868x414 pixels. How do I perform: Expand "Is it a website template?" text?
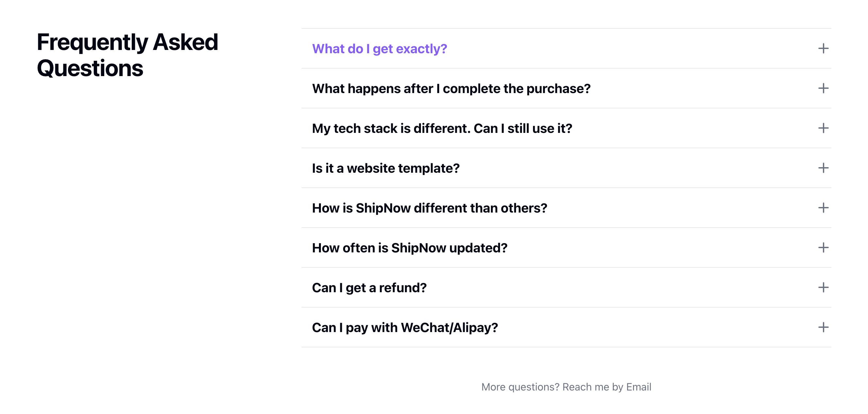click(386, 168)
